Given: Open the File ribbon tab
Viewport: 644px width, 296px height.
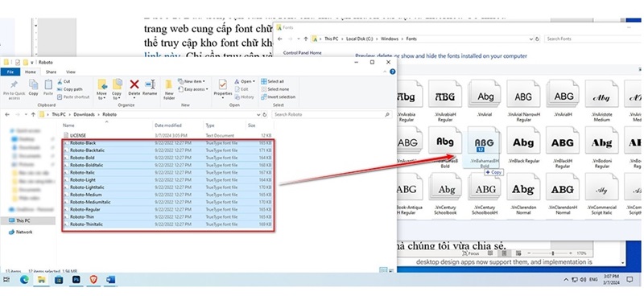Looking at the screenshot, I should pyautogui.click(x=10, y=72).
